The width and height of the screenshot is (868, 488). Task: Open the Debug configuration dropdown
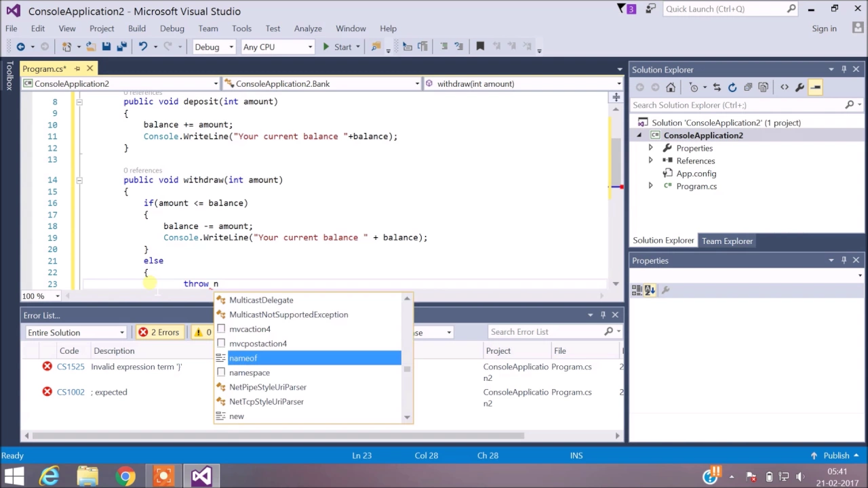click(x=214, y=47)
